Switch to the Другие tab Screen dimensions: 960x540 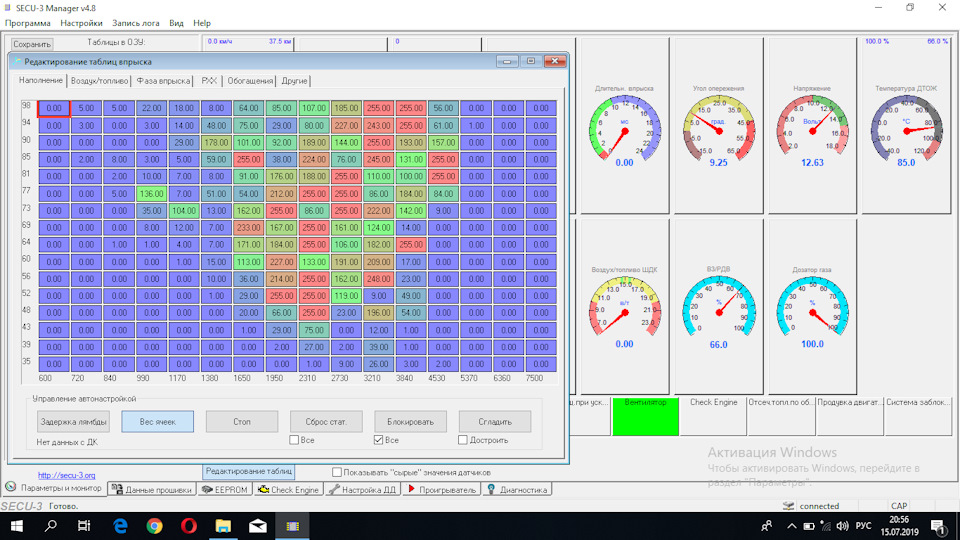tap(294, 81)
